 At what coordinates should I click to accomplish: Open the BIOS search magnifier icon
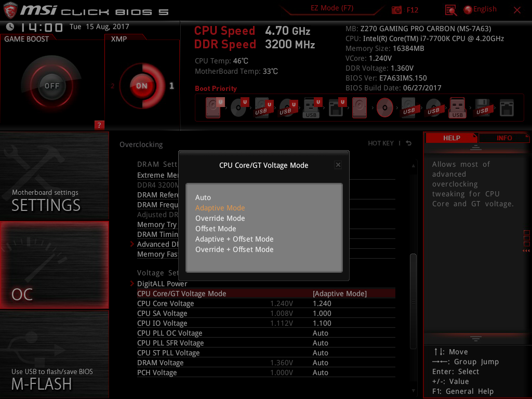pyautogui.click(x=450, y=10)
